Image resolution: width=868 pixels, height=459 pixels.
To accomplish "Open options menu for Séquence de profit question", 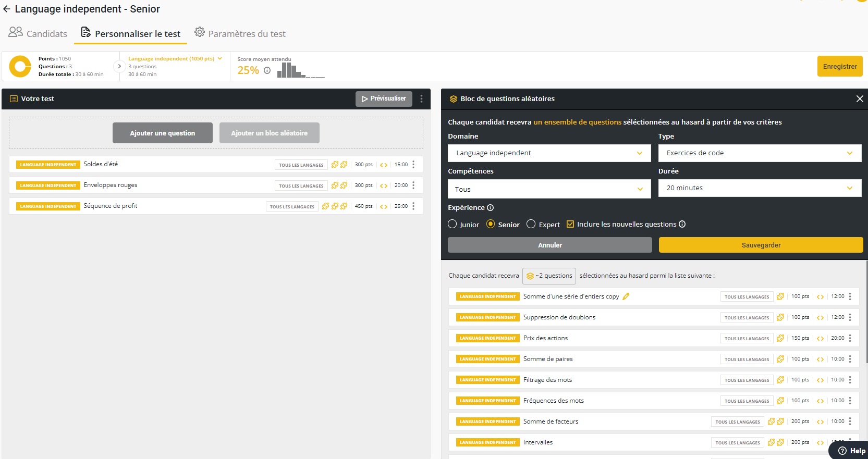I will (x=413, y=206).
